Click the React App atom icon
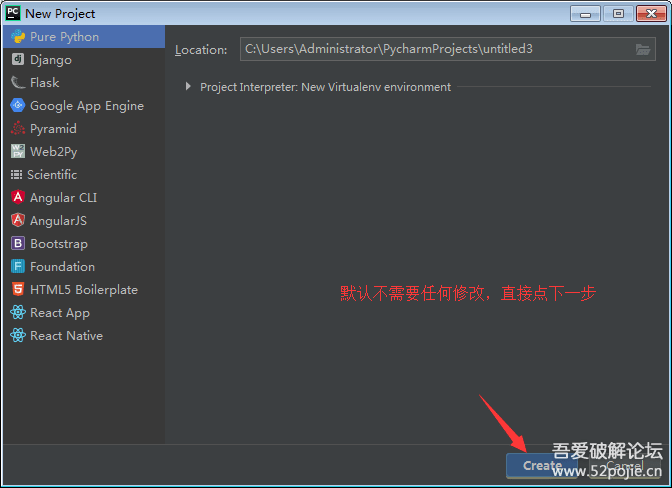This screenshot has width=672, height=488. (x=18, y=312)
